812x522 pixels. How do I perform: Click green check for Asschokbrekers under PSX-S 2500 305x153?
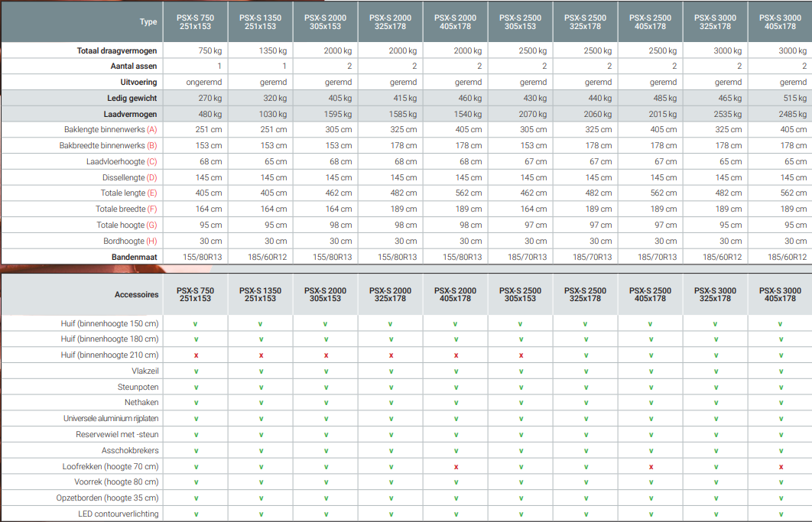coord(521,450)
